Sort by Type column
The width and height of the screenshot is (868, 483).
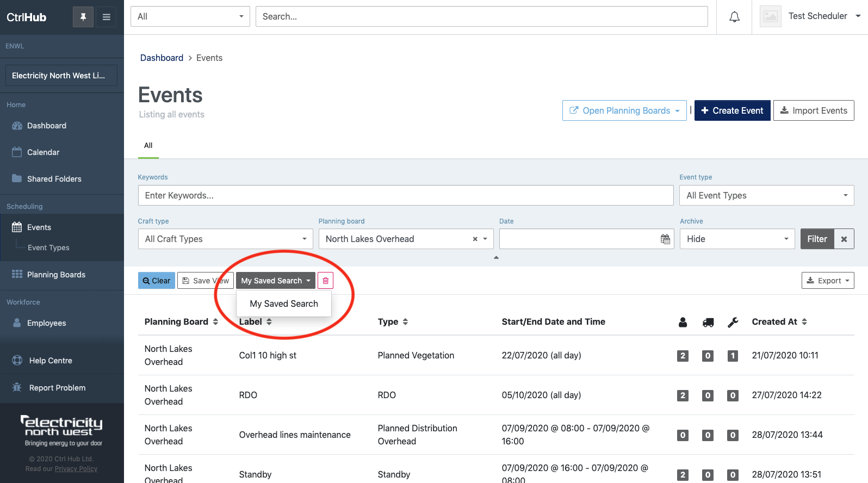click(393, 322)
